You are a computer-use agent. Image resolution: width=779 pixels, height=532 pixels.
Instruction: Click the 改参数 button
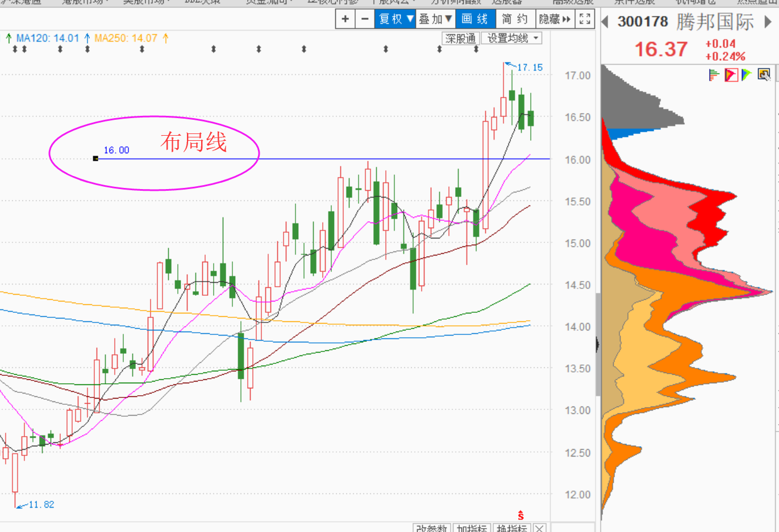pos(432,528)
